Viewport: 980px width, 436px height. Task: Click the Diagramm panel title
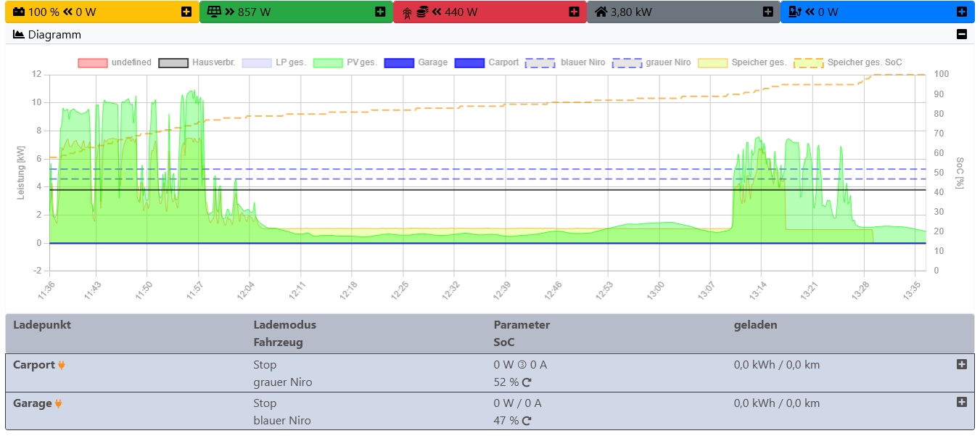click(x=54, y=34)
